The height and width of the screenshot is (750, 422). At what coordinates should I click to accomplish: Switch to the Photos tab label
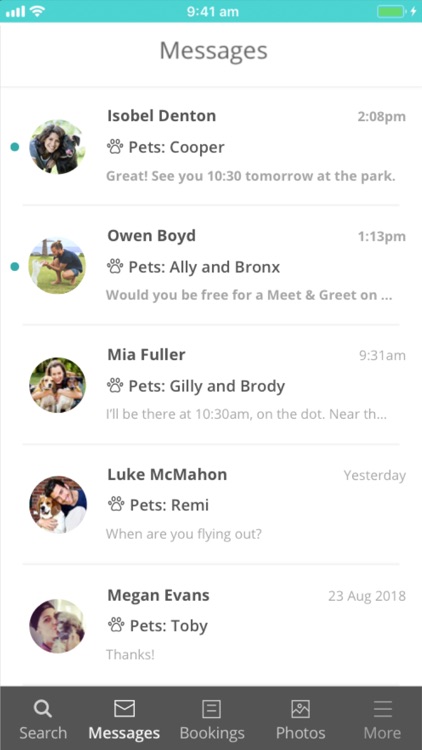pyautogui.click(x=300, y=733)
